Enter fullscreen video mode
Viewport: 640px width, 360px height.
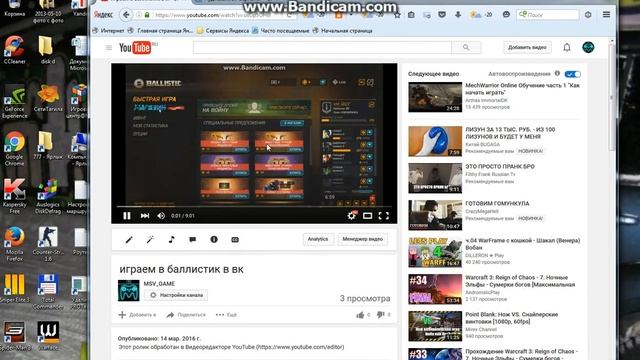(x=384, y=216)
